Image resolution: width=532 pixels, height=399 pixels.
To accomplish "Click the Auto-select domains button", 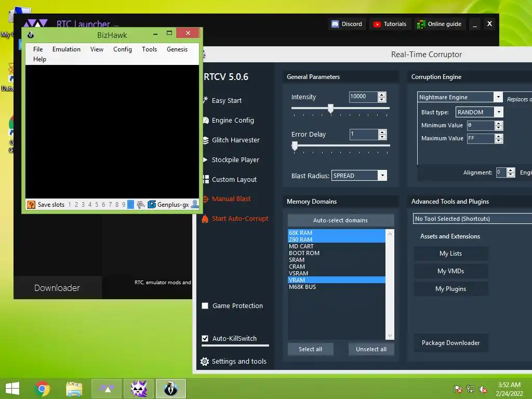I will click(341, 220).
